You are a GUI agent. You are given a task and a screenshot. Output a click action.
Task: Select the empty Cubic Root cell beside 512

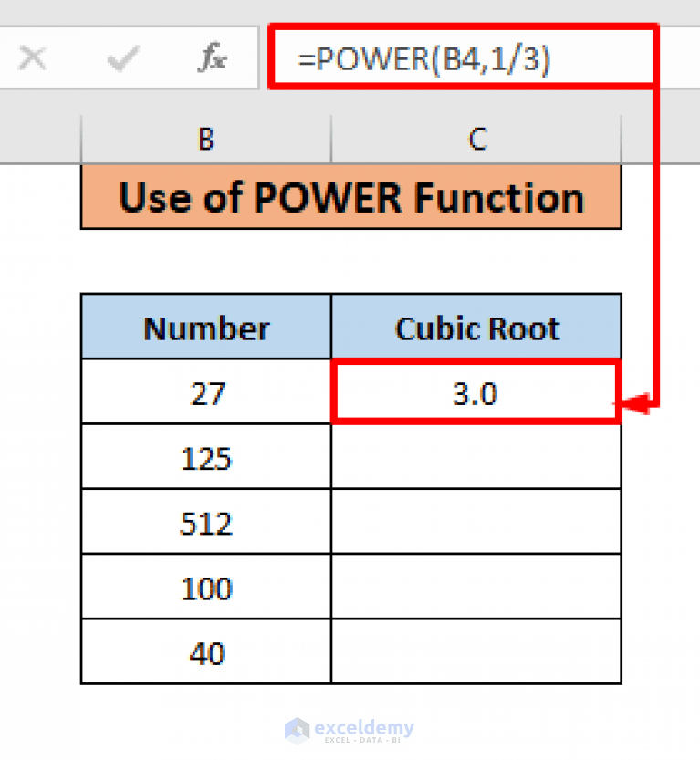coord(476,522)
